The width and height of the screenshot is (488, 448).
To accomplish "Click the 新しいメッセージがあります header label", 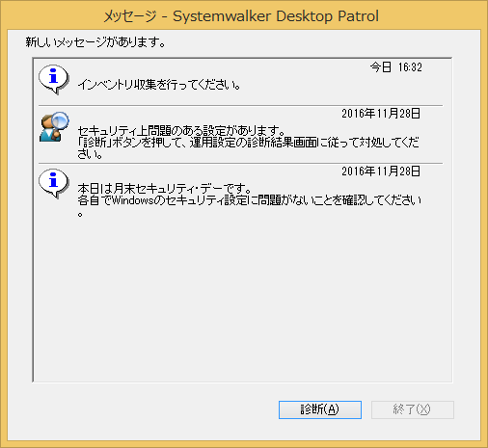I will (95, 42).
